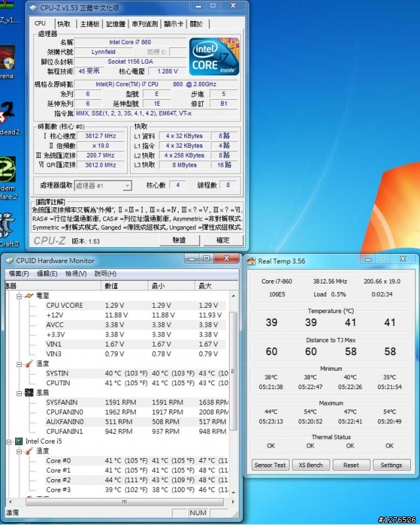Switch to the 記憶體 tab in CPU-Z
The height and width of the screenshot is (525, 420).
(x=115, y=24)
